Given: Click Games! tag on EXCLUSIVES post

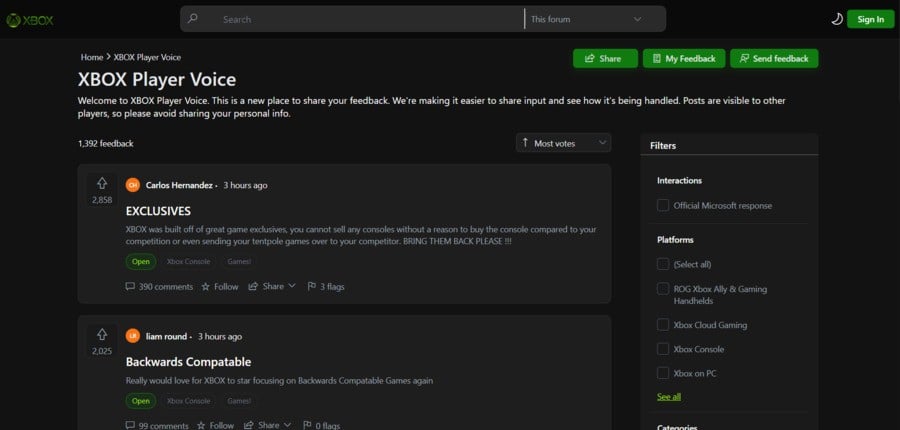Looking at the screenshot, I should (x=238, y=262).
